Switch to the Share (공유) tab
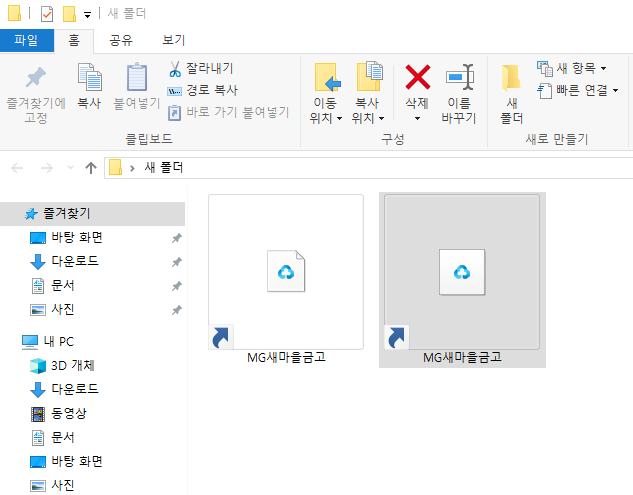The width and height of the screenshot is (633, 495). point(120,40)
